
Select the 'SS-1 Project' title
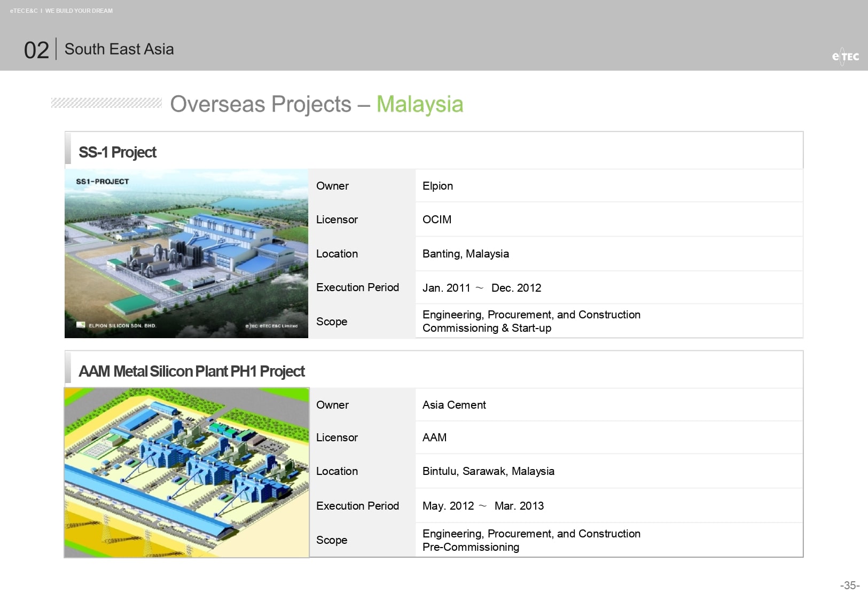coord(118,152)
